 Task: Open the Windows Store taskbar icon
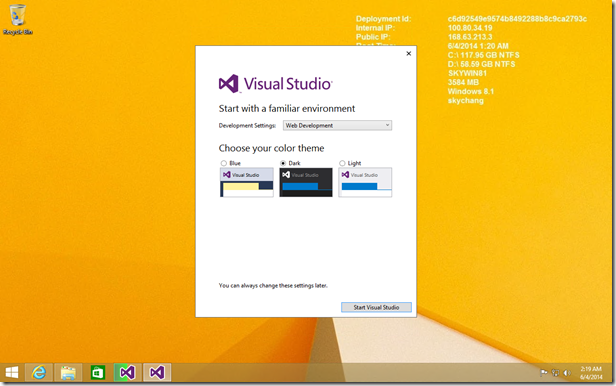98,372
